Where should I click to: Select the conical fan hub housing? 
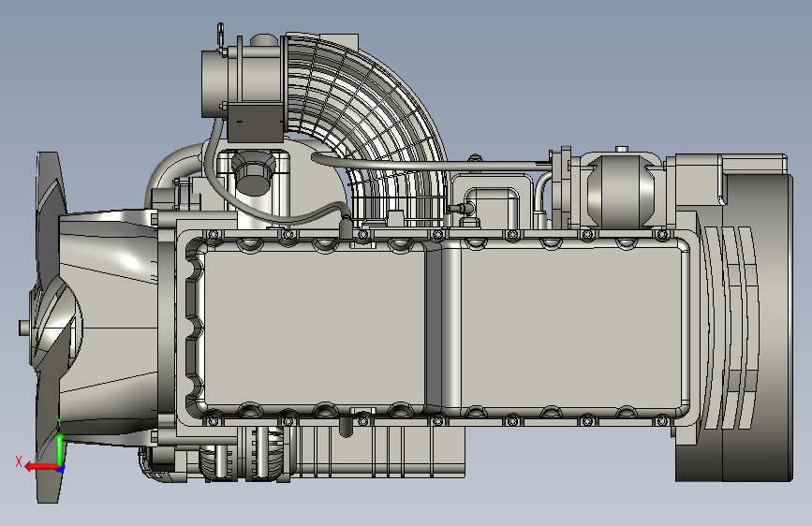coord(109,326)
